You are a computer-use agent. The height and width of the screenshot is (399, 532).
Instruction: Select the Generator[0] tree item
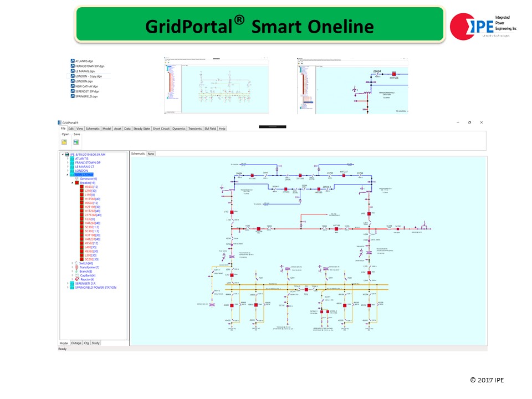[89, 179]
